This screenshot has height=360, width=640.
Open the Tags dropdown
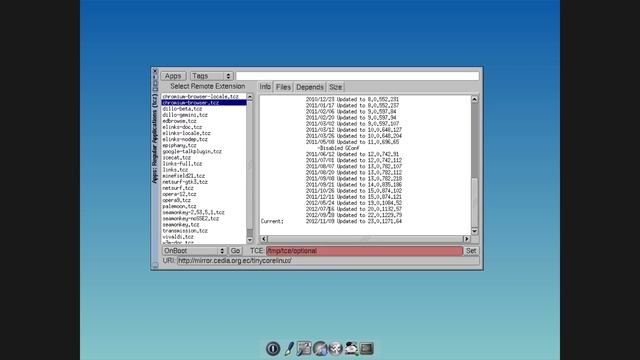(211, 76)
